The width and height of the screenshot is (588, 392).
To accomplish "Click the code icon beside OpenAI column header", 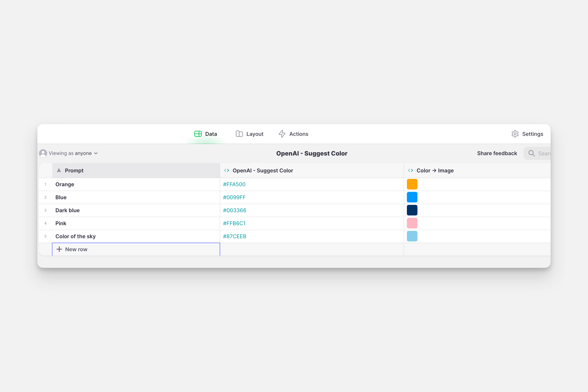I will (226, 170).
